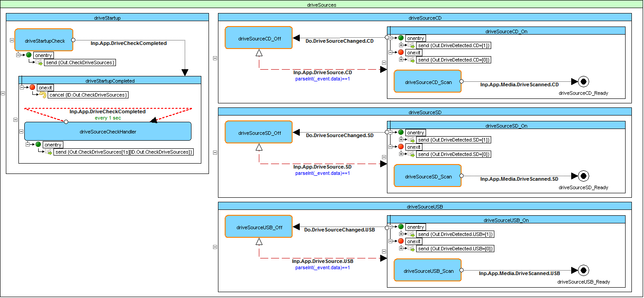Select the driveSources title header
Screen dimensions: 644x298
click(322, 5)
